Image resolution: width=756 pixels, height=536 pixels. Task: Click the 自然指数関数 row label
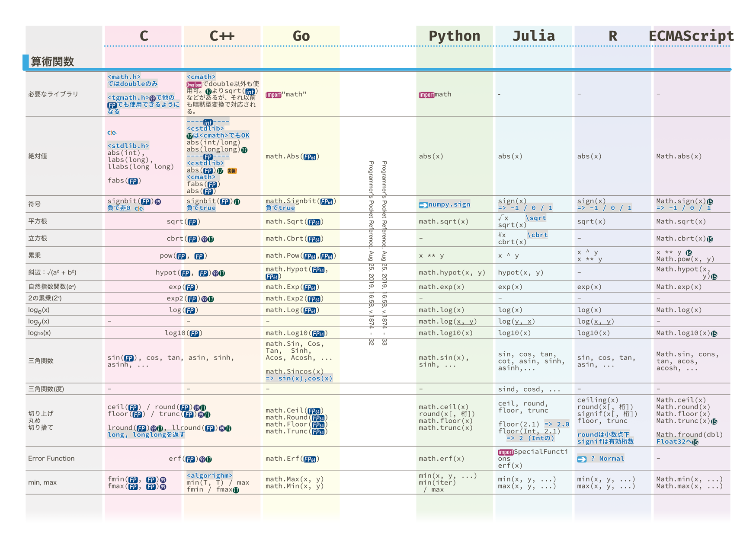52,287
